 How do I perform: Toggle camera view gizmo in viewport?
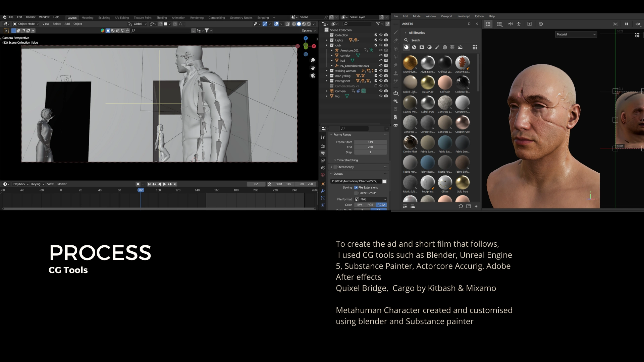[313, 76]
